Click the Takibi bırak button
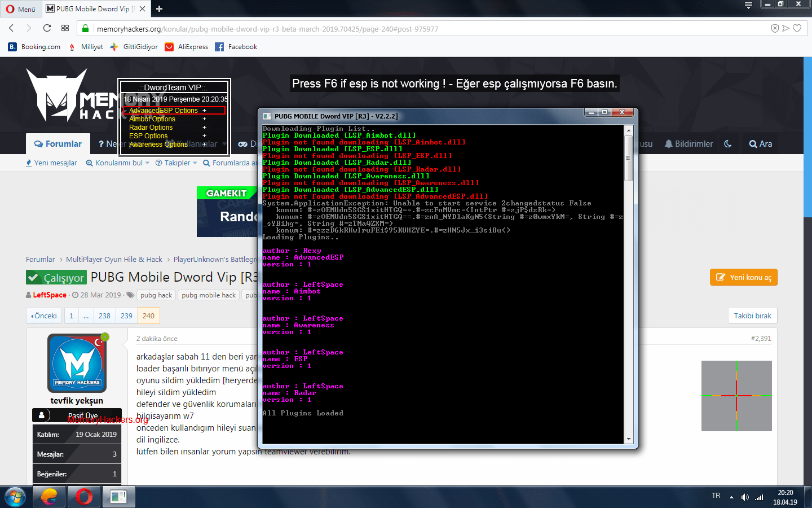Screen dimensions: 812x508 tap(752, 316)
